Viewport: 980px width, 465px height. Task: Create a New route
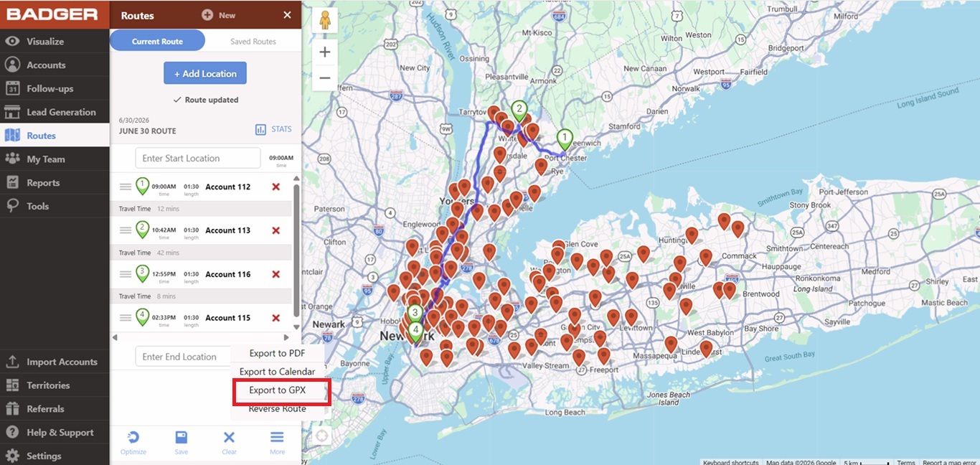pyautogui.click(x=219, y=15)
